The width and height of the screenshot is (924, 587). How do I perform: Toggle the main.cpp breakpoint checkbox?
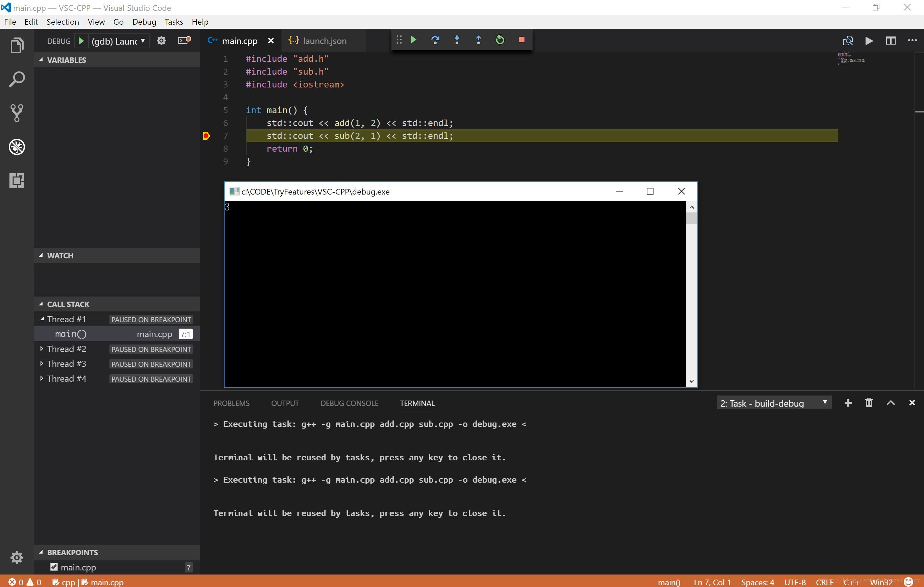coord(54,567)
